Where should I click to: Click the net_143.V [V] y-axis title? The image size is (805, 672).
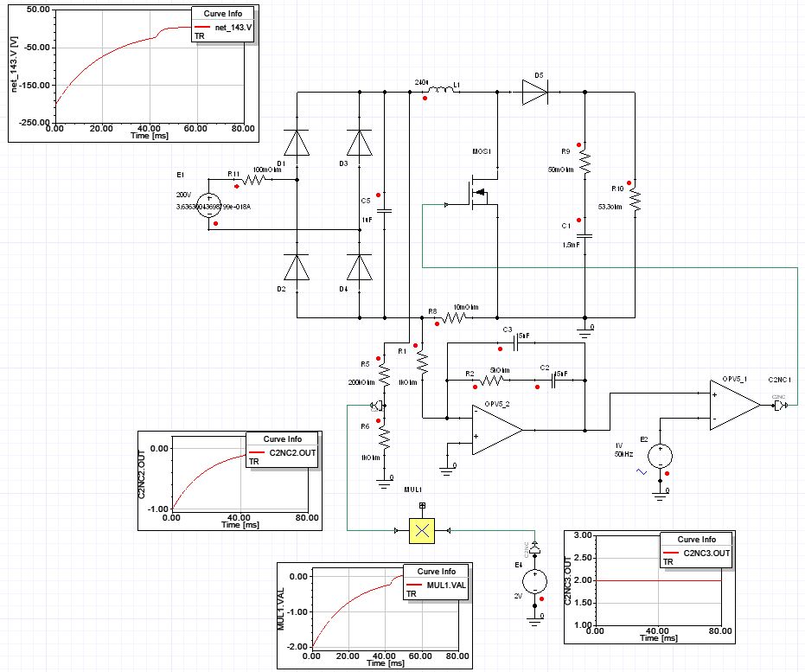[x=15, y=65]
